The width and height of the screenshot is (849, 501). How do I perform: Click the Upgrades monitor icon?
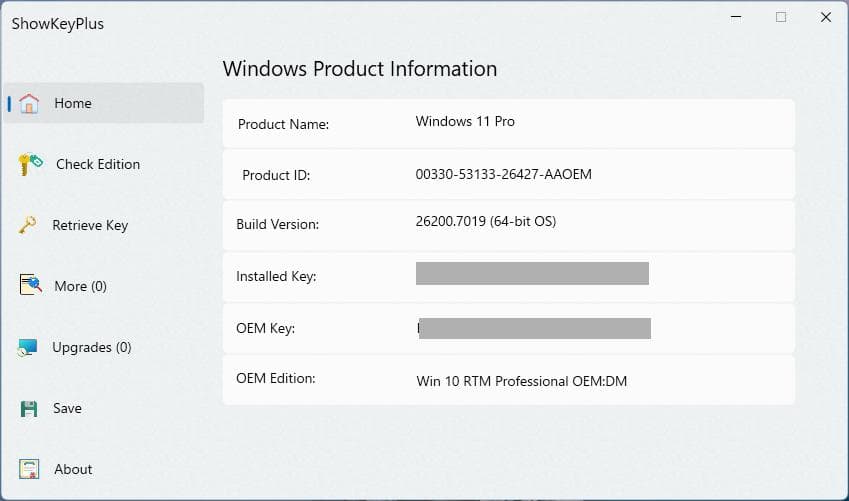(27, 347)
